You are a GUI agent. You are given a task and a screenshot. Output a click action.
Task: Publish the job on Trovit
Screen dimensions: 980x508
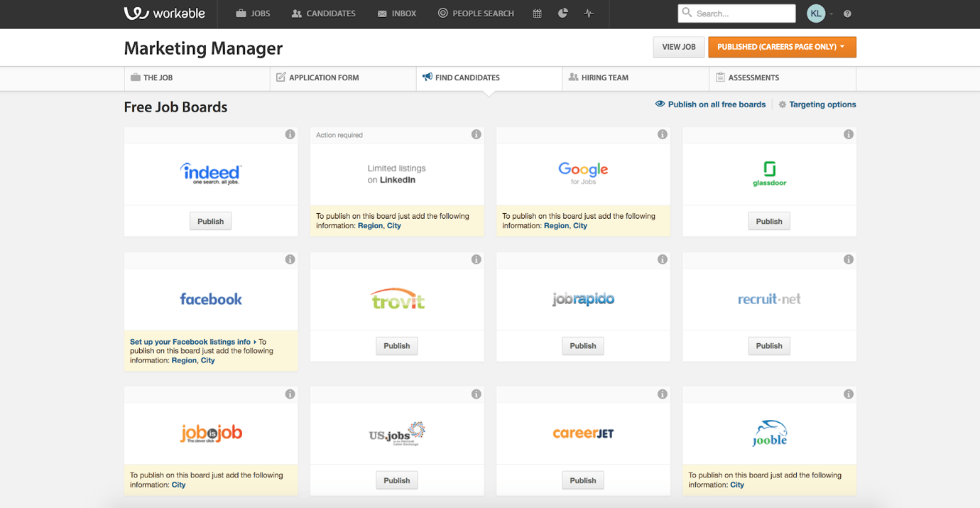tap(397, 346)
